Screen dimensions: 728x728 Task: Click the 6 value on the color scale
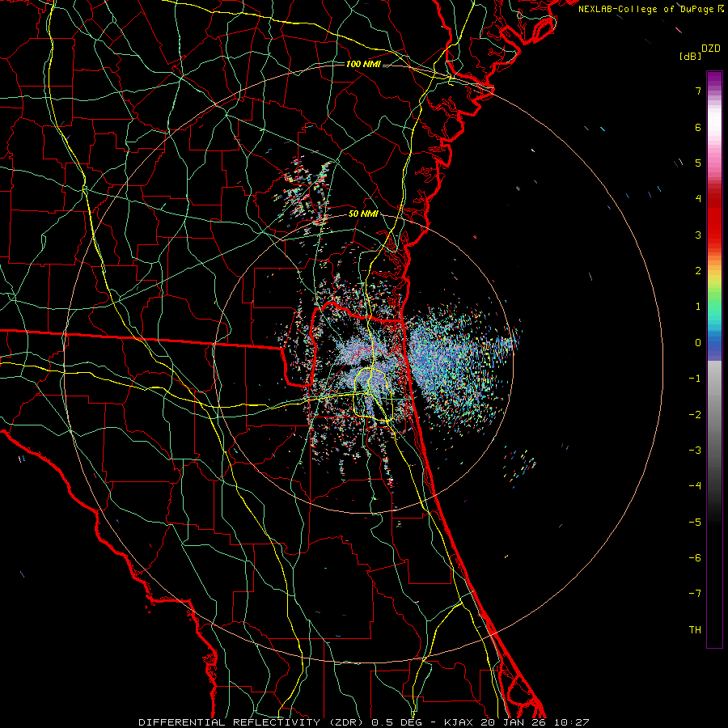(698, 127)
